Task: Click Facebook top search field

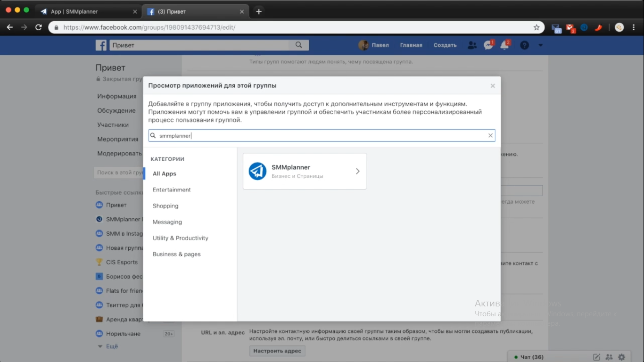Action: click(x=199, y=45)
